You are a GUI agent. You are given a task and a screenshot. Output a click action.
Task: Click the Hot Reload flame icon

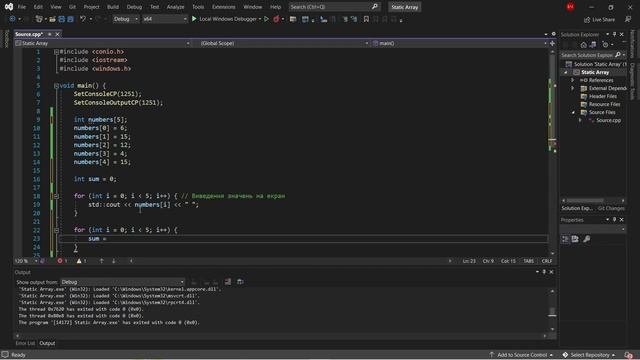tap(276, 19)
